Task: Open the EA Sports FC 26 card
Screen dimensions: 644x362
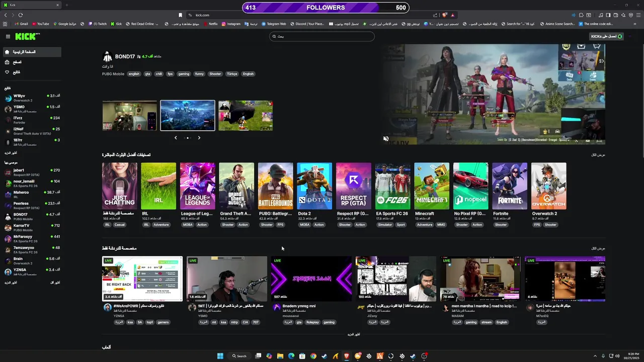Action: click(393, 186)
